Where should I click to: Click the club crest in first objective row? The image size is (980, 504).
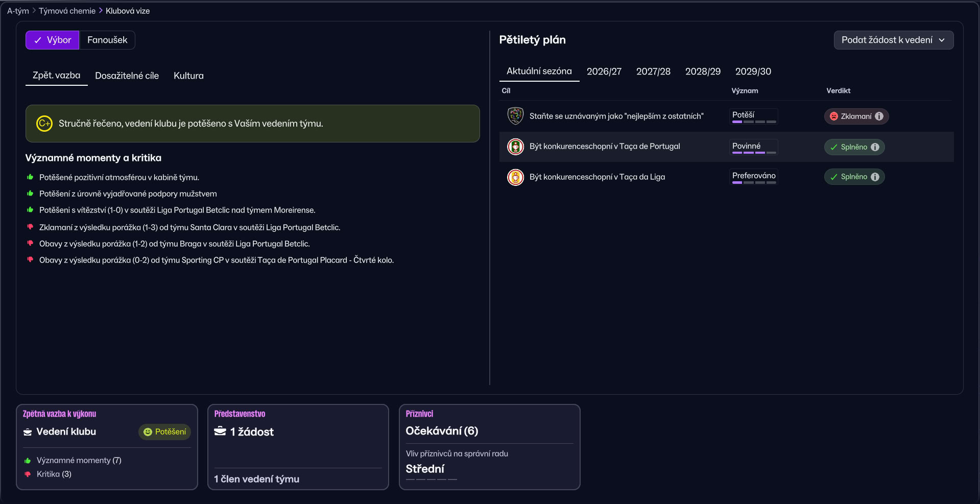[515, 116]
